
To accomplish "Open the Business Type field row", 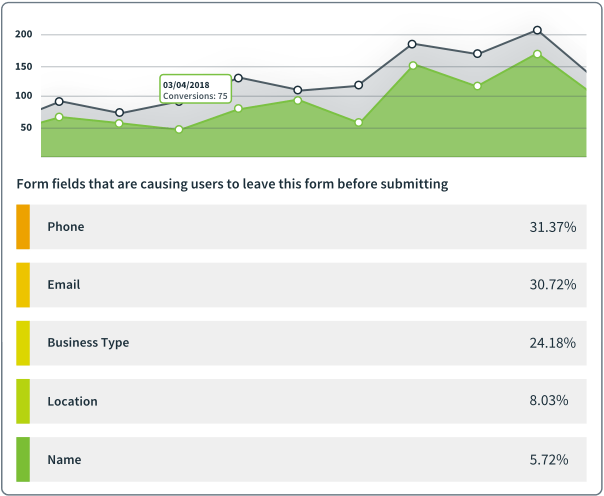I will point(300,343).
